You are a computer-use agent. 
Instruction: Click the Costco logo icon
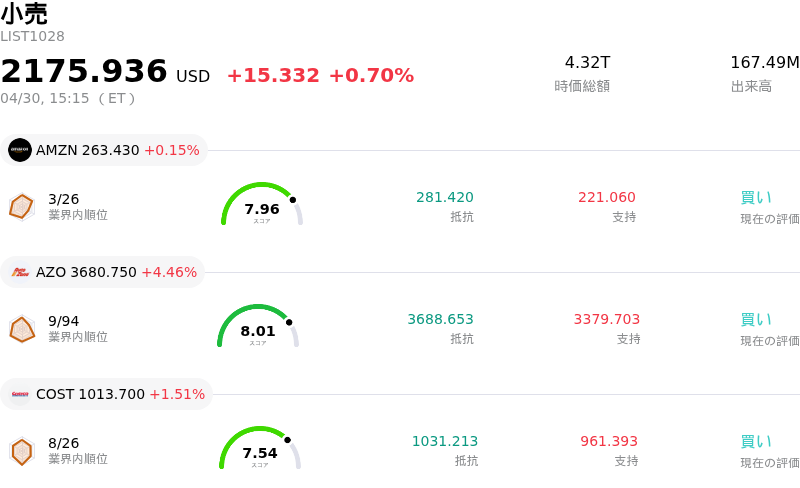point(20,394)
